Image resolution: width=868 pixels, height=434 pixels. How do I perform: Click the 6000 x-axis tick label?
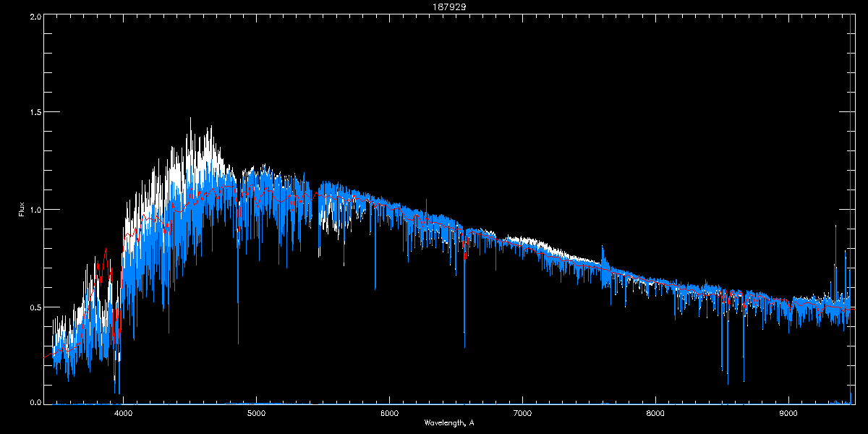coord(389,414)
